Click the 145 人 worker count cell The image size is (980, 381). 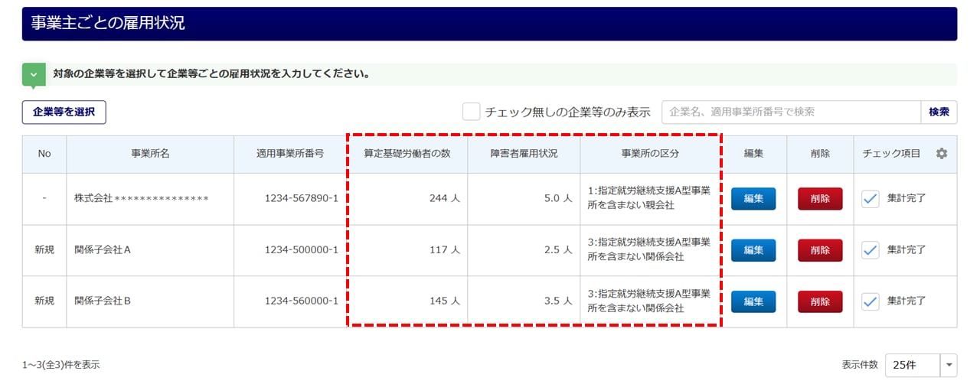tap(407, 301)
